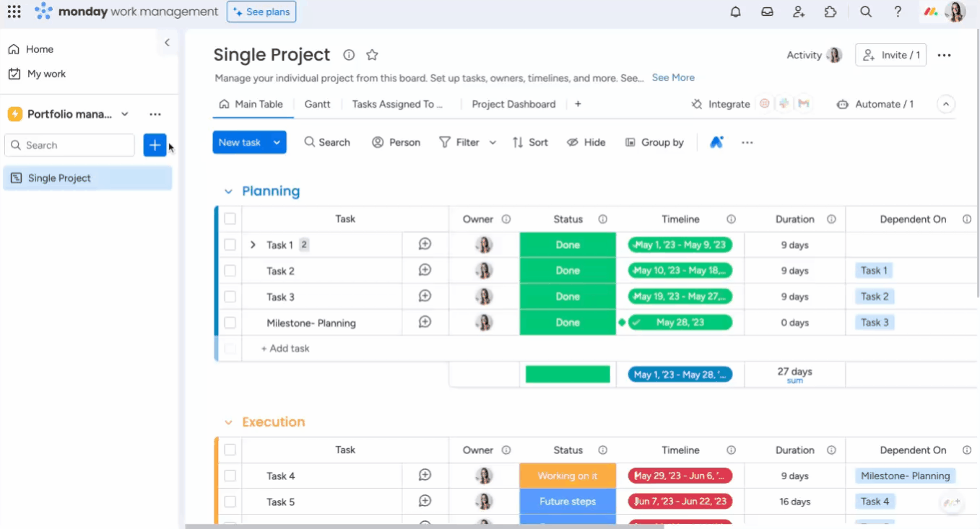This screenshot has height=529, width=980.
Task: Click the Owner column info icon in Planning
Action: coord(506,219)
